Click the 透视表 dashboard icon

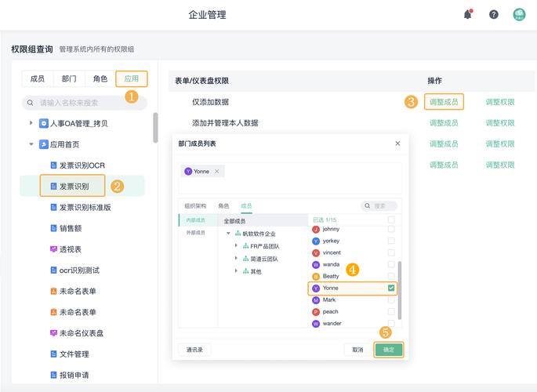click(x=53, y=249)
